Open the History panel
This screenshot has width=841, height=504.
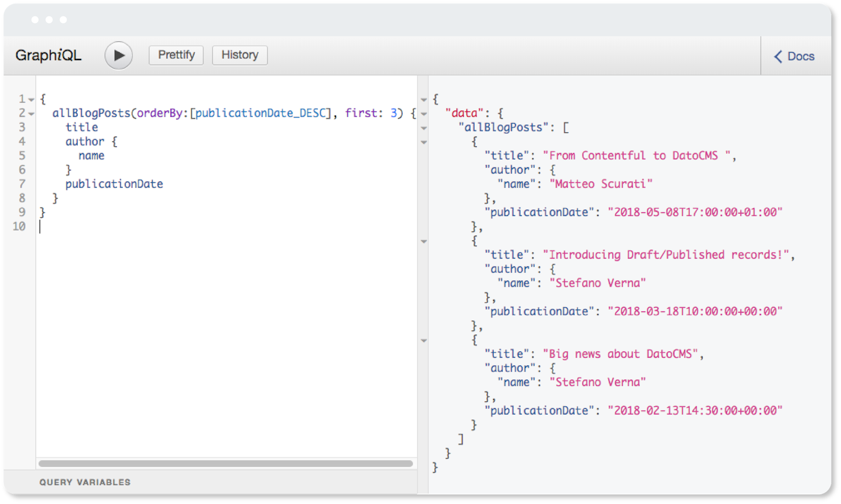240,55
